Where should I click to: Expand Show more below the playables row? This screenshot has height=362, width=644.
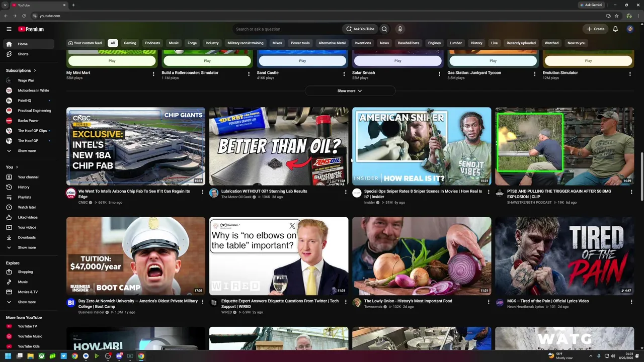tap(350, 91)
